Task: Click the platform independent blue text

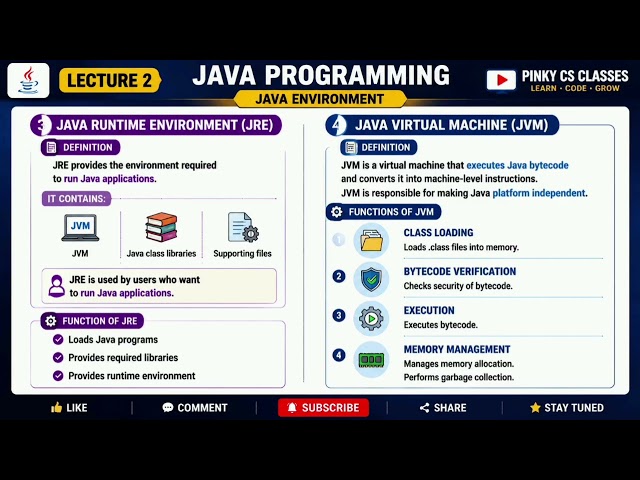Action: point(539,193)
